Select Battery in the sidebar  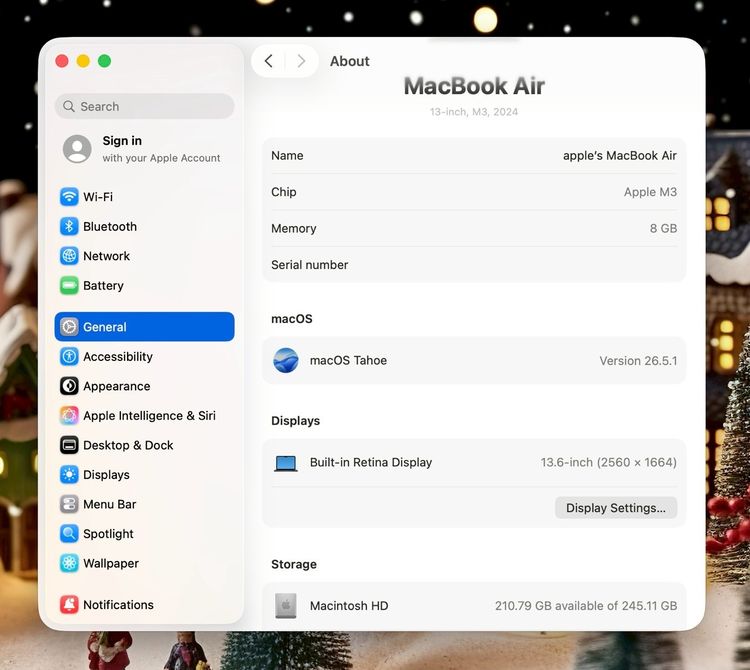144,286
